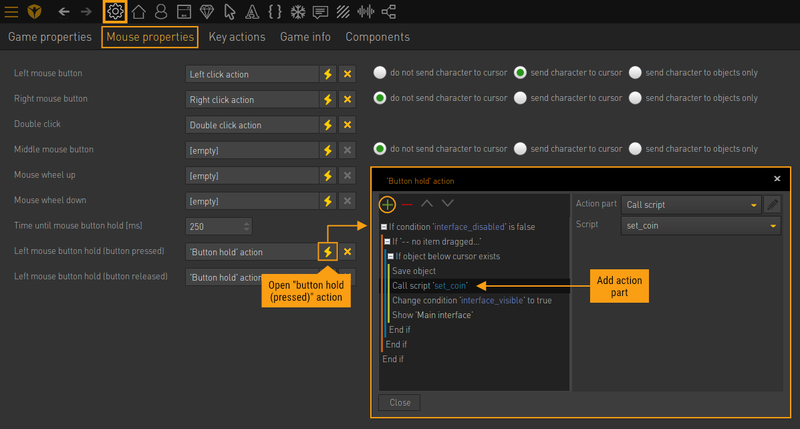Open the particles snowflake icon
This screenshot has height=429, width=800.
click(x=298, y=11)
